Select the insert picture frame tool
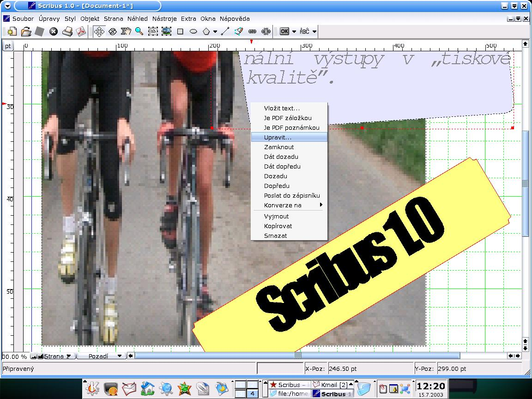 [x=166, y=31]
